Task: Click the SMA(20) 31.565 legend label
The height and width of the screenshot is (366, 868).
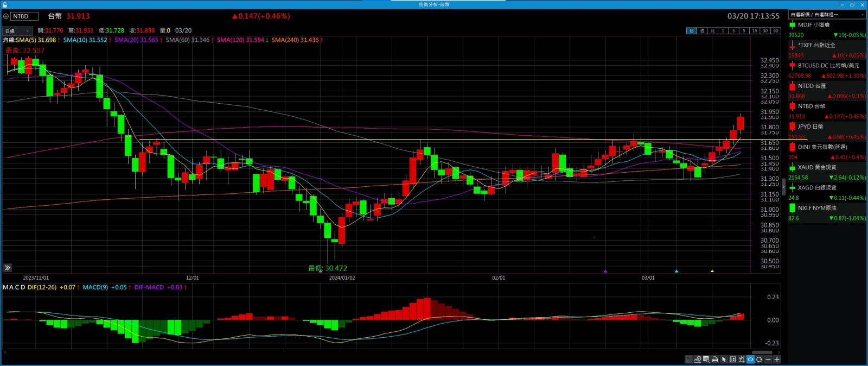Action: point(137,40)
